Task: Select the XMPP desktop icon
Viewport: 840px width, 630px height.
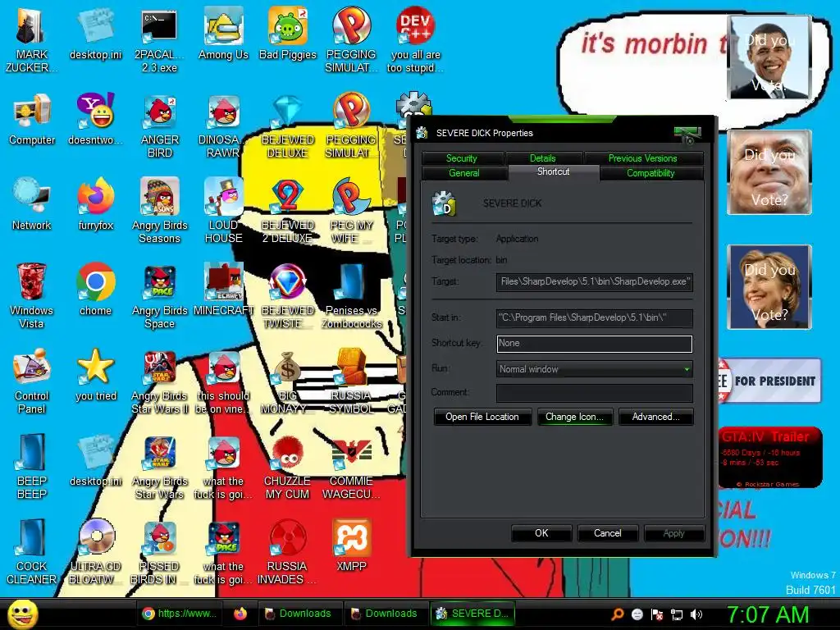Action: [351, 545]
